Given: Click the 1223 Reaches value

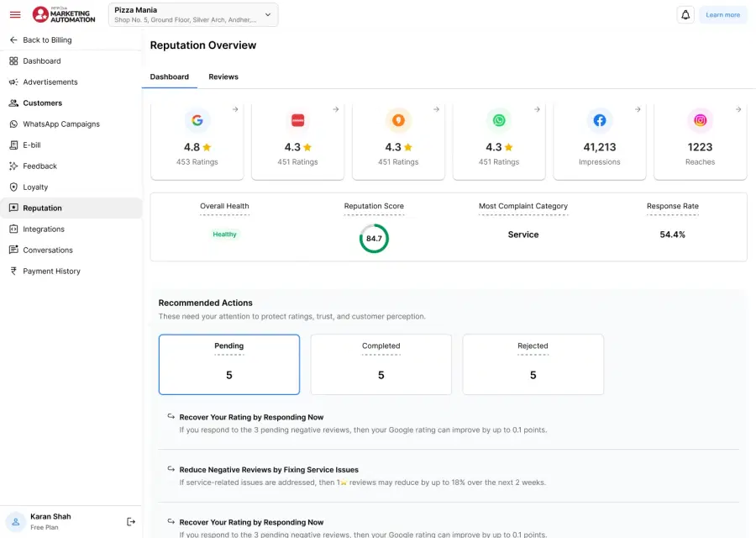Looking at the screenshot, I should point(700,147).
